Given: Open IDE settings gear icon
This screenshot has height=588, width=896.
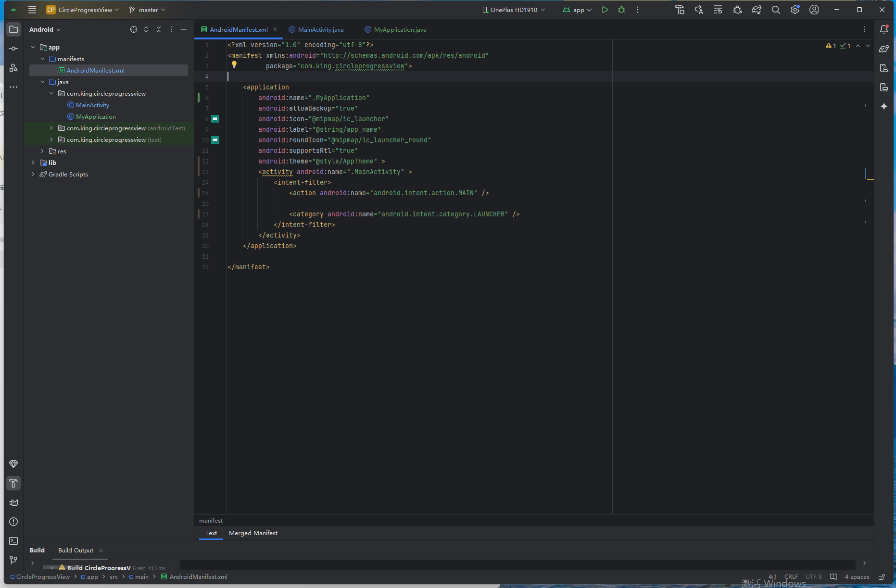Looking at the screenshot, I should 795,10.
